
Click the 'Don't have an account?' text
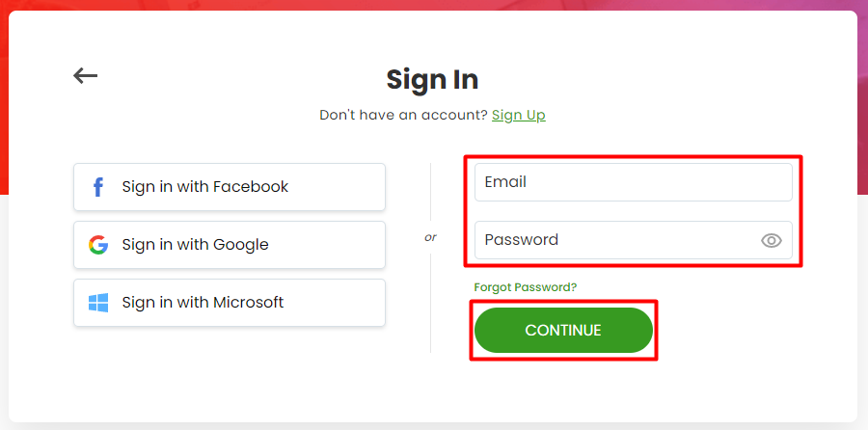403,115
